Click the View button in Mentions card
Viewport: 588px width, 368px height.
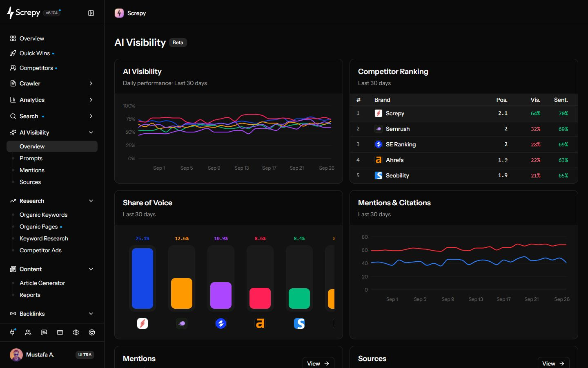pos(318,363)
